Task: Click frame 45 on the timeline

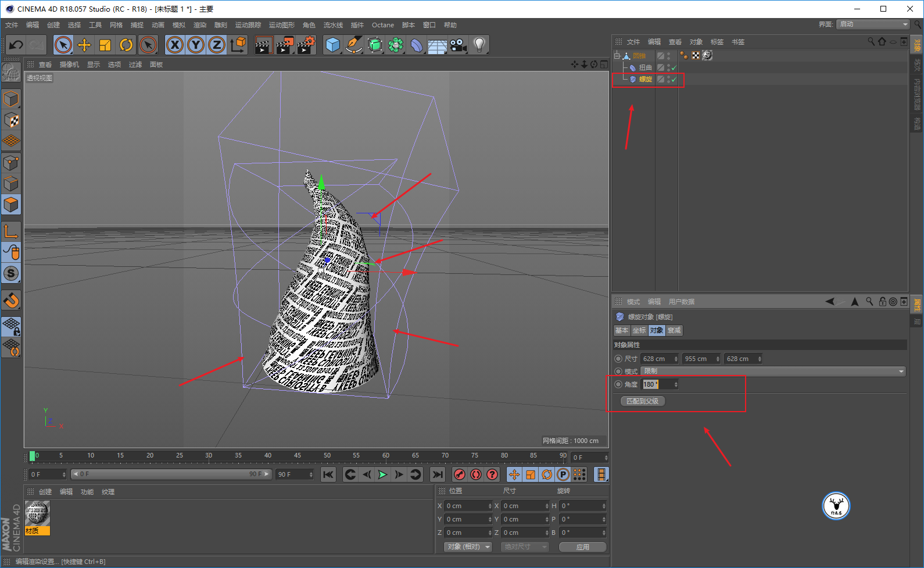Action: coord(298,456)
